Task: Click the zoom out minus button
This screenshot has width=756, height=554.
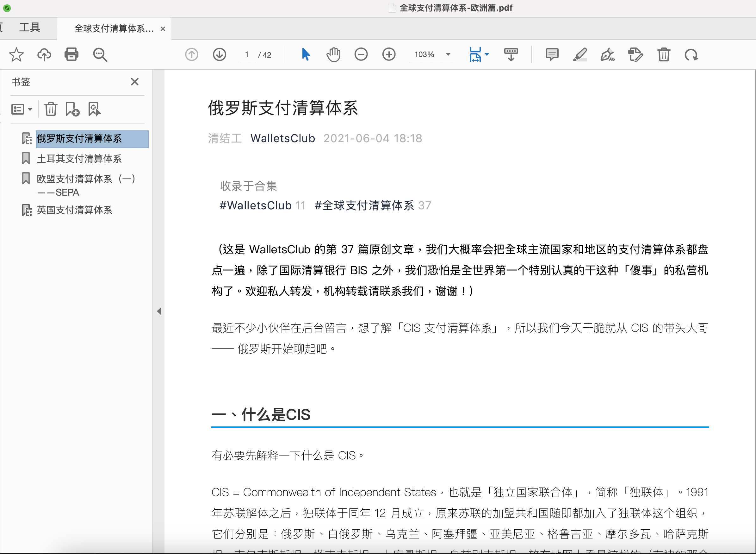Action: pos(361,54)
